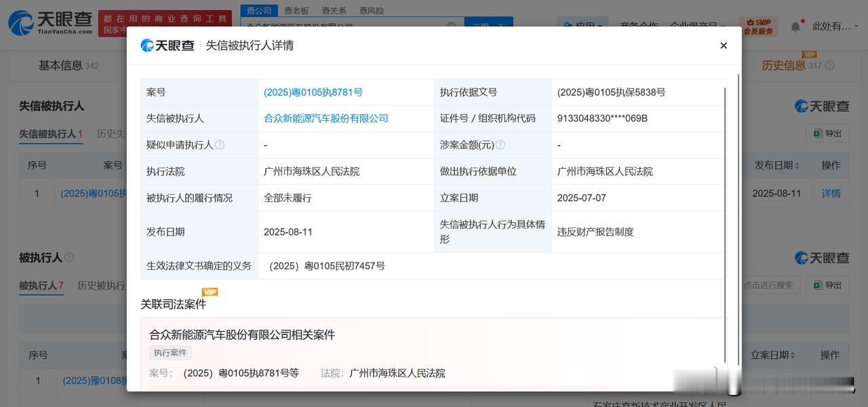
Task: Click 发布日期 value 2025-08-11 in dialog
Action: [288, 232]
